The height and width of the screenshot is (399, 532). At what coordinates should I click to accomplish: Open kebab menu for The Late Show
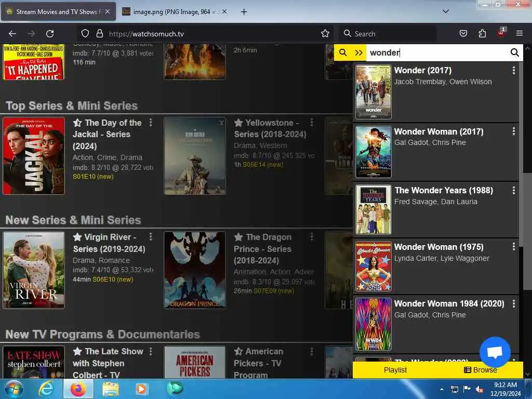[x=151, y=351]
